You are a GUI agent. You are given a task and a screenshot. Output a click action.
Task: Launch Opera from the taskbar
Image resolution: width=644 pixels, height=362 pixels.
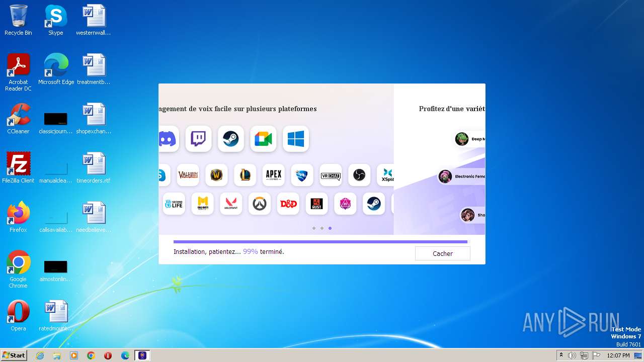pos(108,355)
